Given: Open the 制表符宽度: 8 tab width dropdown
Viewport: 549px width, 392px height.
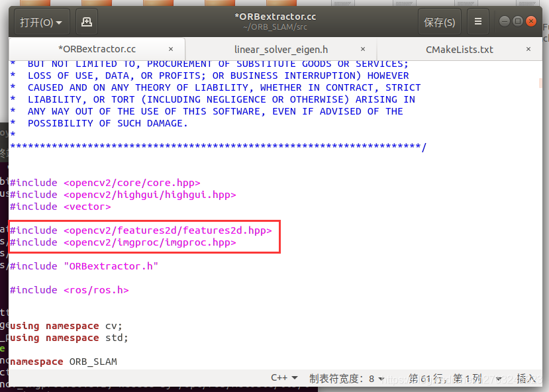Looking at the screenshot, I should coord(346,378).
